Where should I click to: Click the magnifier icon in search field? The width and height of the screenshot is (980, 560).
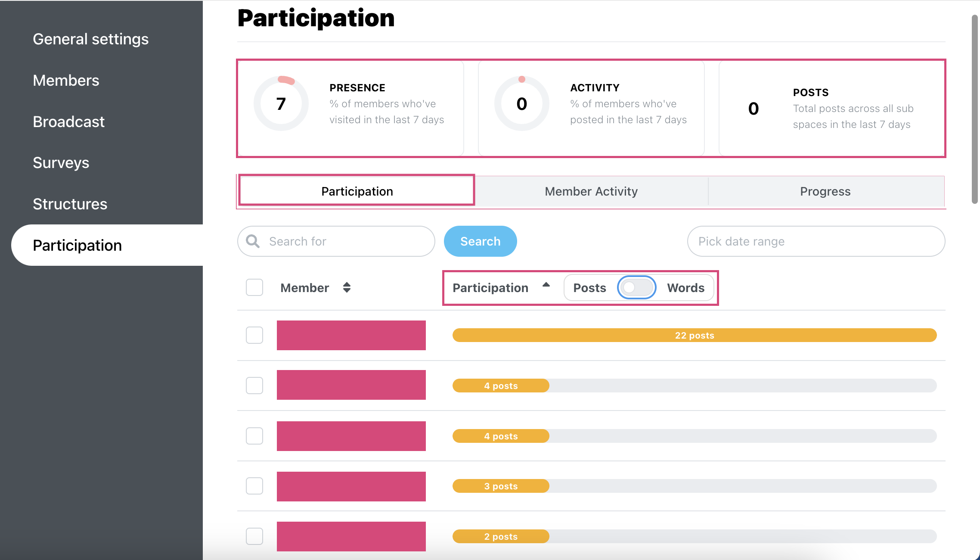point(253,241)
